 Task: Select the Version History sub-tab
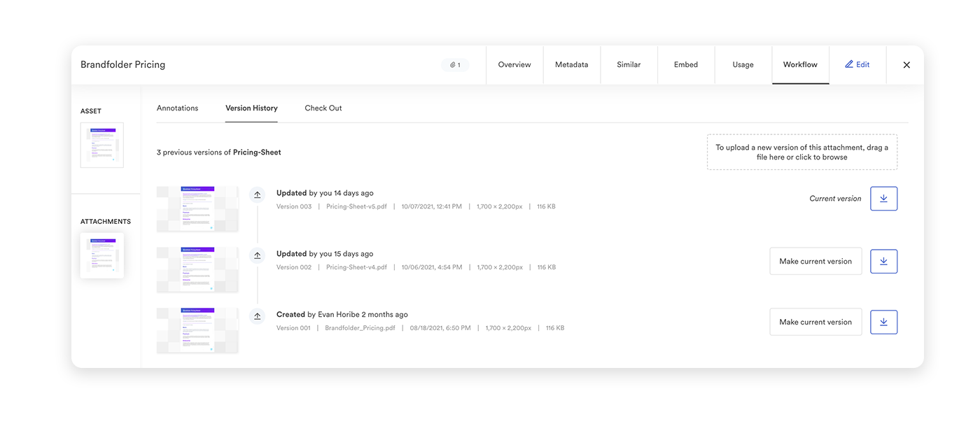pos(251,108)
